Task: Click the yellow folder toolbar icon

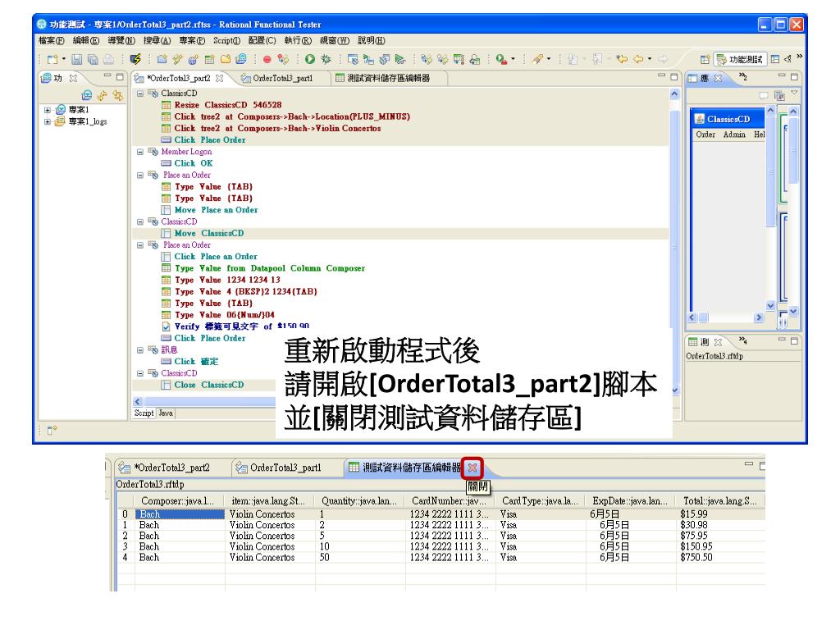Action: pyautogui.click(x=226, y=59)
